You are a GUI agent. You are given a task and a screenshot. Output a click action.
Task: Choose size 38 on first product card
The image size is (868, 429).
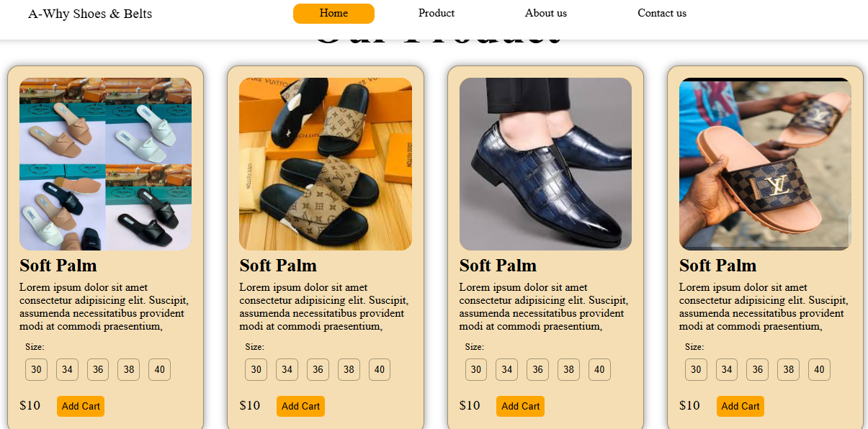point(129,370)
